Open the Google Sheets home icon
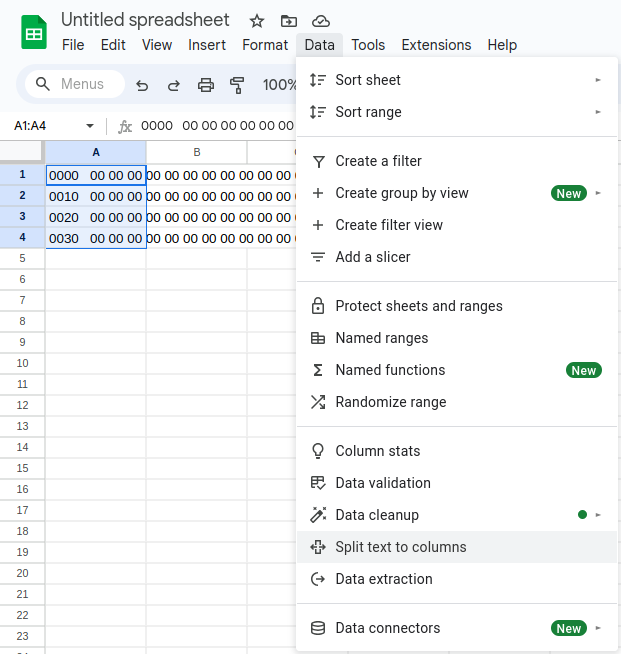 pos(34,32)
